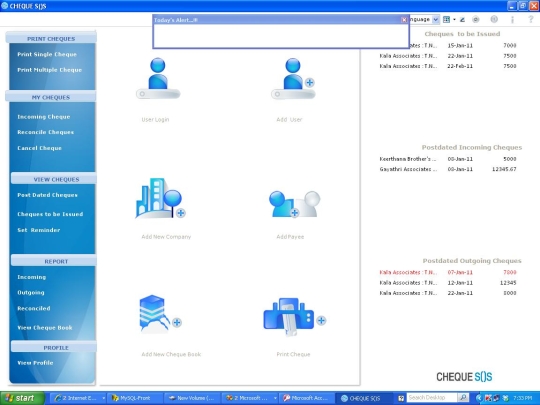Click the 'Add User' label text
Viewport: 540px width, 405px height.
pyautogui.click(x=289, y=120)
